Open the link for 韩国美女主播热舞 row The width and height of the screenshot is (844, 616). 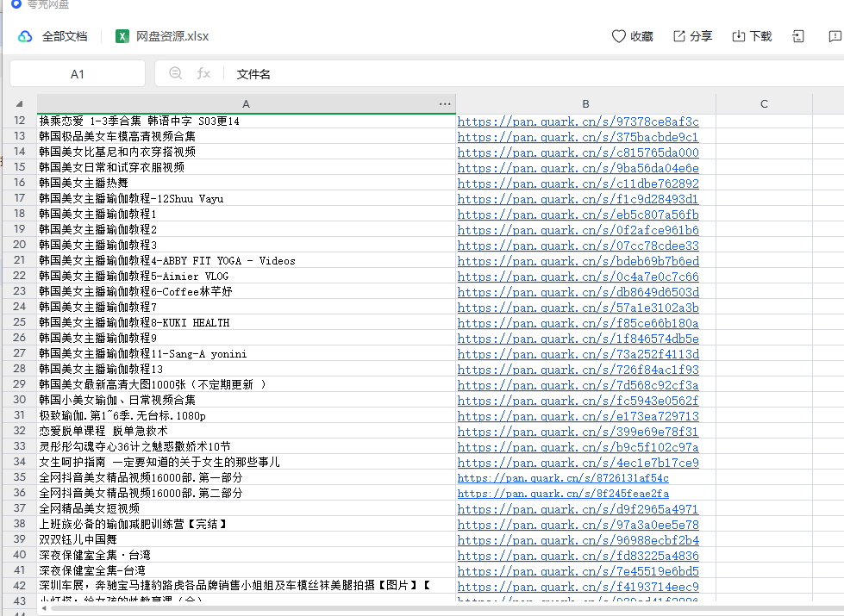pos(578,184)
